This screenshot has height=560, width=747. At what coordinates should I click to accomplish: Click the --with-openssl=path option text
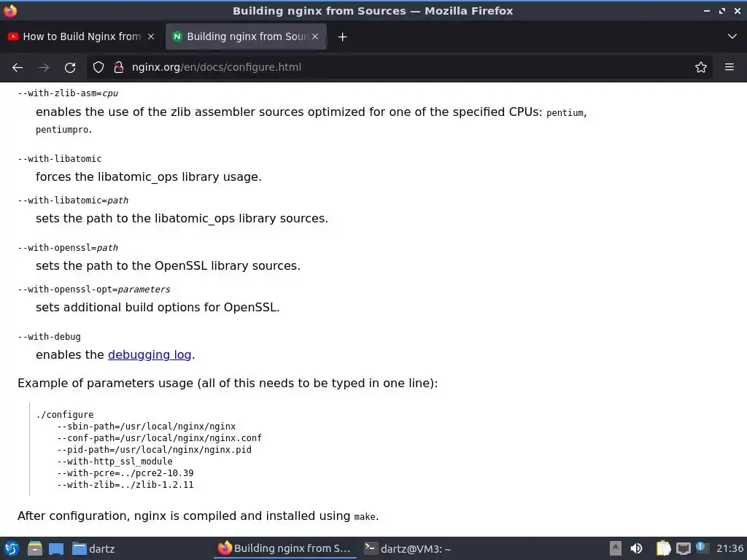[68, 248]
